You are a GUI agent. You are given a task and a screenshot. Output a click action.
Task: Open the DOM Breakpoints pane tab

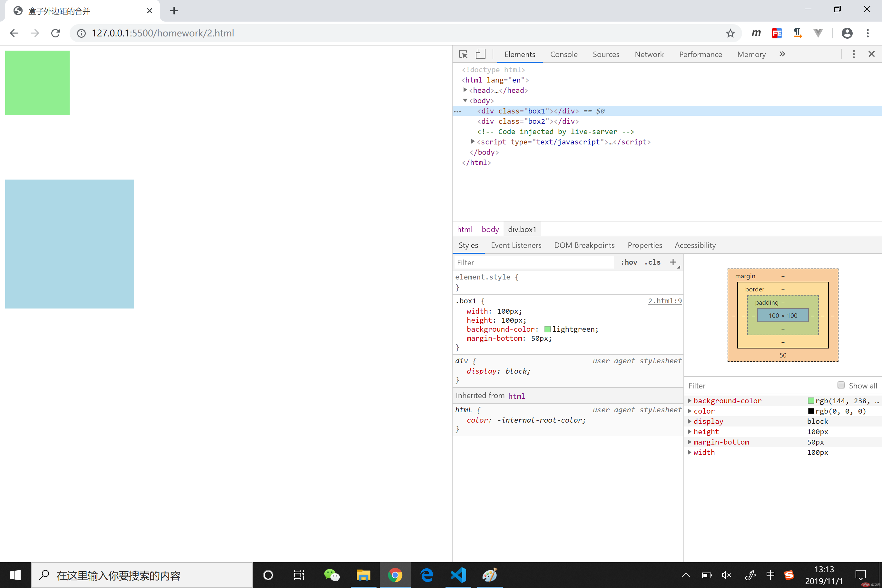(584, 245)
